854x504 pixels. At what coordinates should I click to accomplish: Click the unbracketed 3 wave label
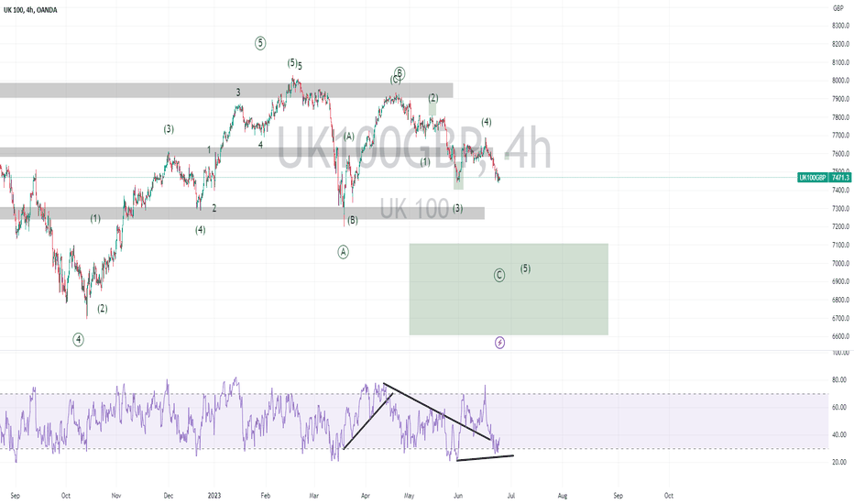pos(238,93)
